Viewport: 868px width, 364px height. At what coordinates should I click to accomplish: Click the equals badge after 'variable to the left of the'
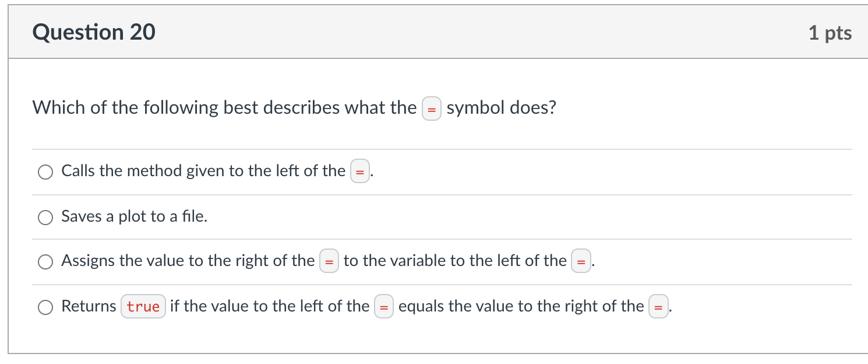point(581,262)
